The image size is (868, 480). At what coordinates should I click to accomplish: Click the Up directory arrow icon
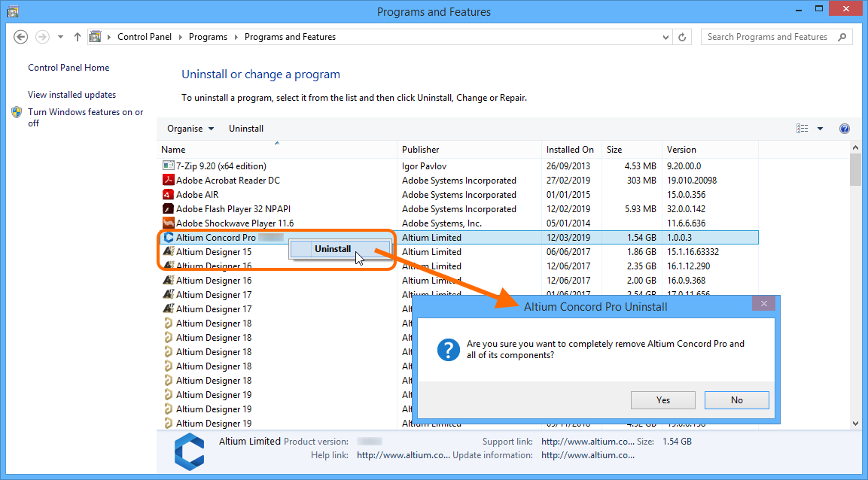click(78, 37)
